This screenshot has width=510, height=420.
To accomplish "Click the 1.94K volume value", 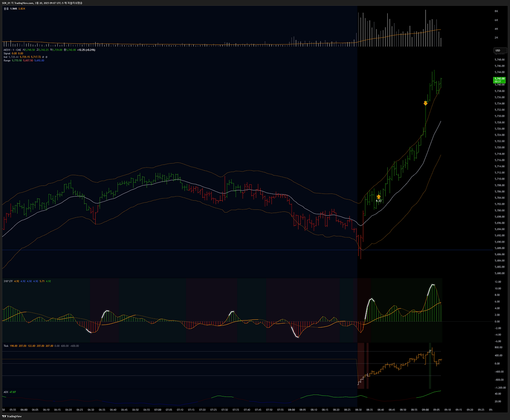I will pos(14,8).
